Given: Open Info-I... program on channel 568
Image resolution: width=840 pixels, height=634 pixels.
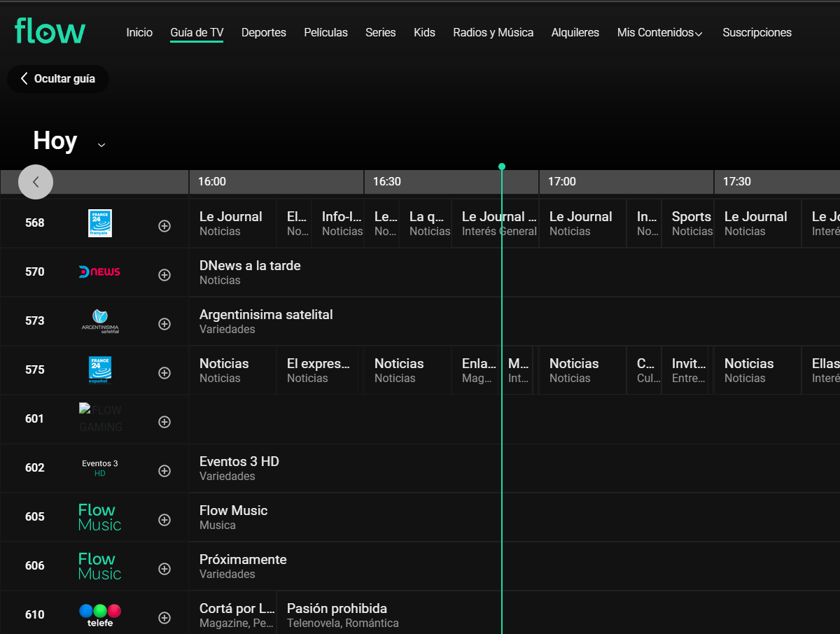Looking at the screenshot, I should [x=337, y=223].
